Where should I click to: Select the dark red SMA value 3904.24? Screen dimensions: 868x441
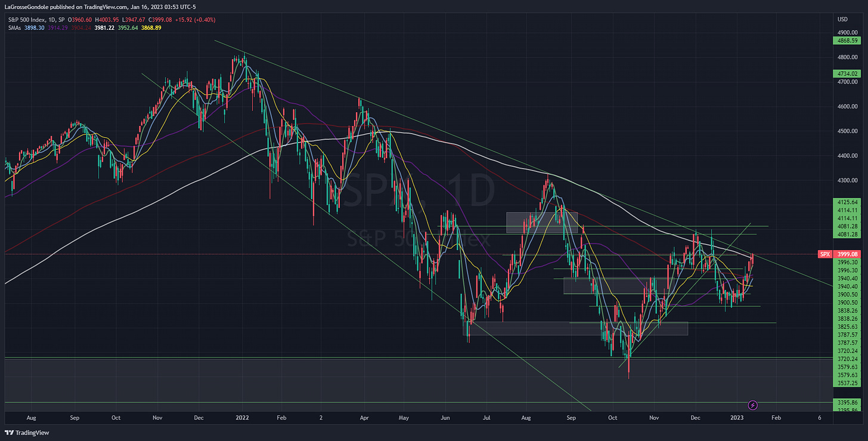click(81, 27)
